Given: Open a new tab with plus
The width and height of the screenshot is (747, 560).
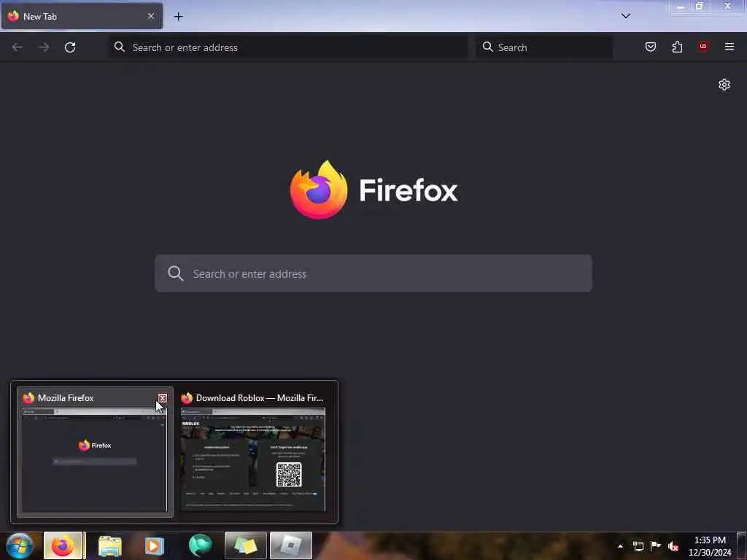Looking at the screenshot, I should tap(178, 17).
